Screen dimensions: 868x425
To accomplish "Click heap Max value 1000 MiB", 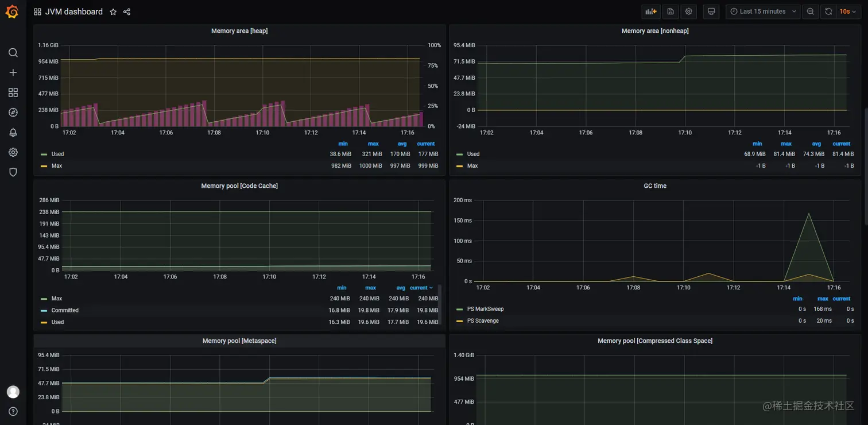I will pyautogui.click(x=370, y=166).
